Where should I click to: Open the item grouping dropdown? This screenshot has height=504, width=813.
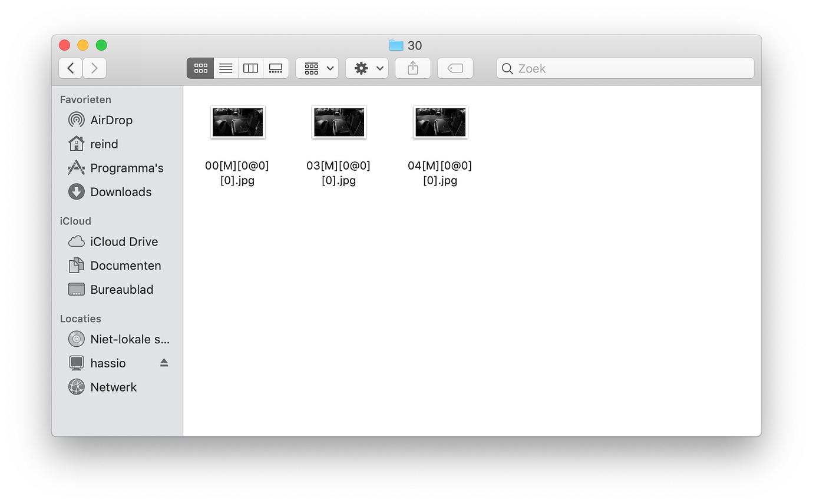317,68
